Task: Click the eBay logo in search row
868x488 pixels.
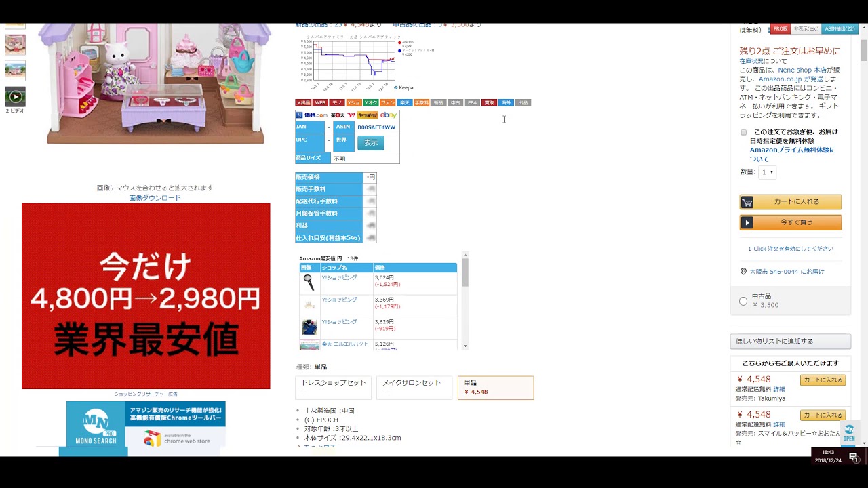Action: click(x=389, y=115)
